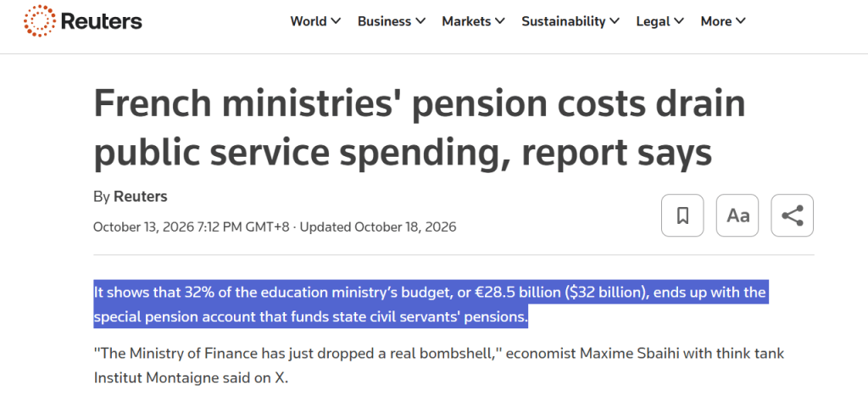
Task: Share the article via the share icon
Action: click(x=793, y=215)
